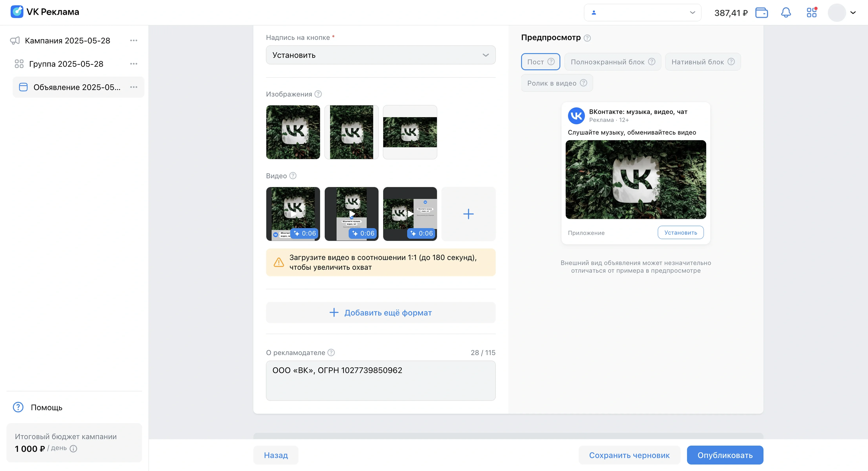The image size is (868, 471).
Task: Select the square image thumbnail
Action: click(x=293, y=132)
